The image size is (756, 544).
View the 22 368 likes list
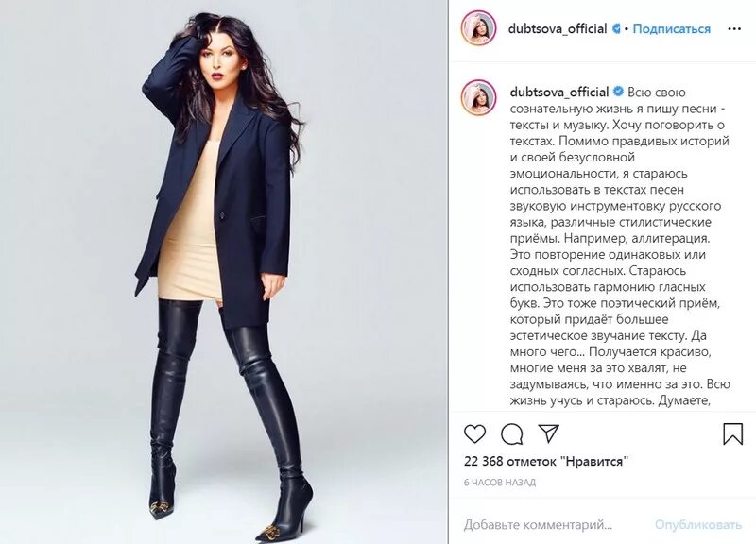[546, 461]
